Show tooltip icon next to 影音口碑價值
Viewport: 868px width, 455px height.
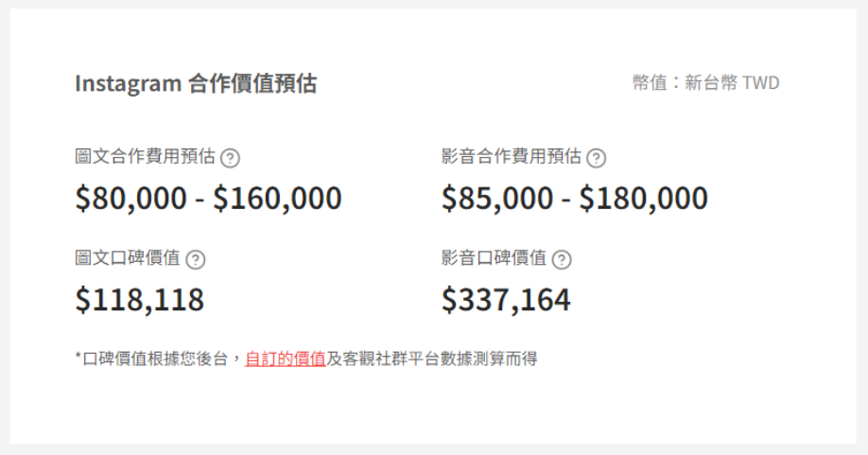pyautogui.click(x=562, y=259)
